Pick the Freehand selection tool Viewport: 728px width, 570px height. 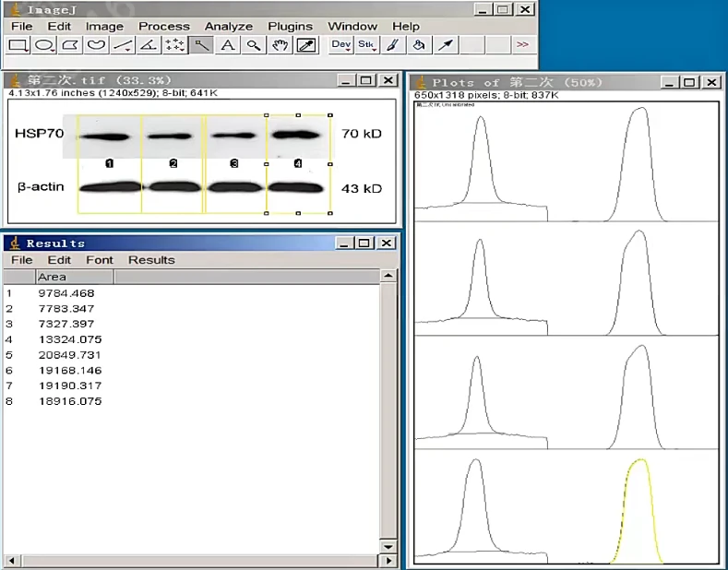pyautogui.click(x=96, y=45)
